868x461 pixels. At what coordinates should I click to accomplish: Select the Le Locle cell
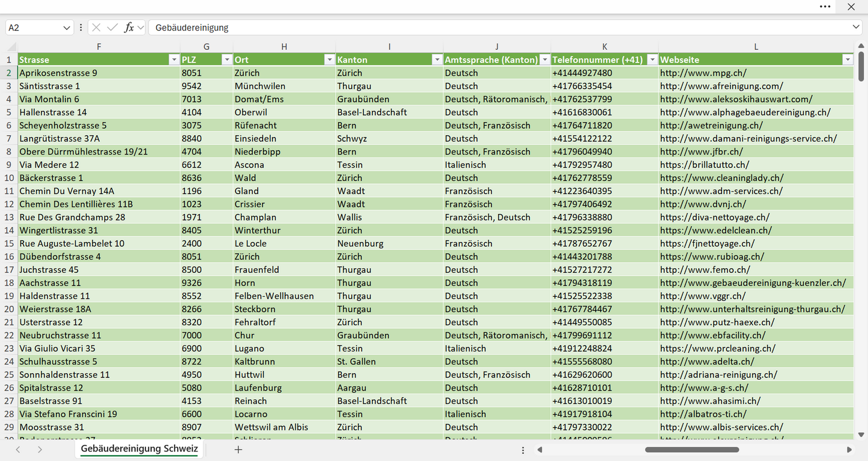tap(284, 243)
